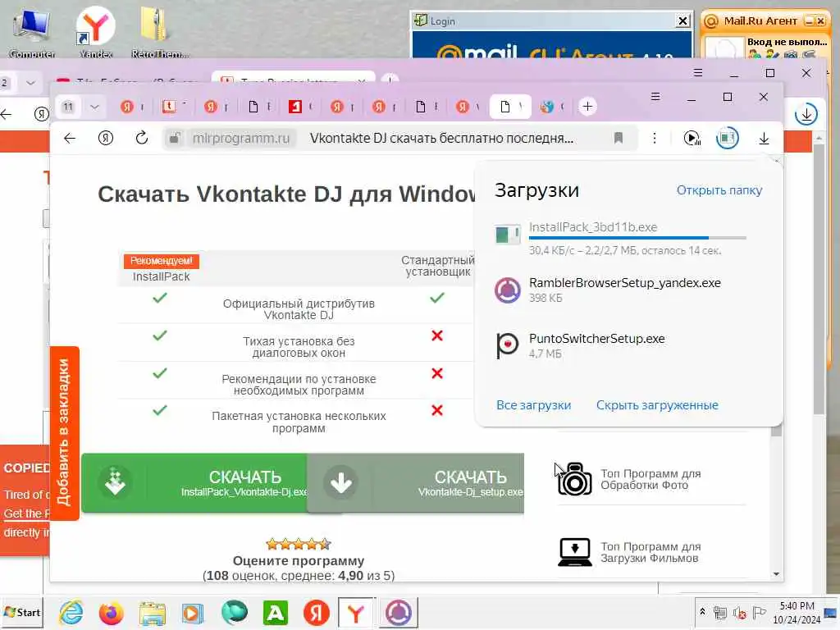Screen dimensions: 840x630
Task: Open the Computer desktop icon
Action: pyautogui.click(x=32, y=33)
